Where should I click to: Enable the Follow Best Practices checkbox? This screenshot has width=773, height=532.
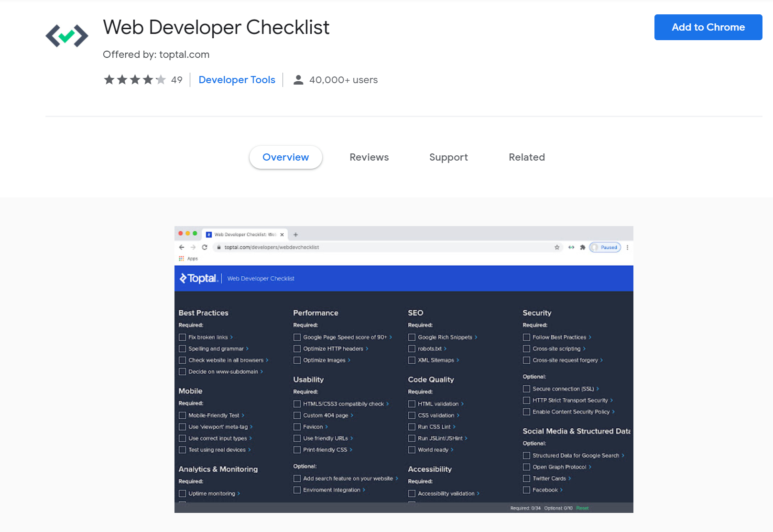point(526,337)
